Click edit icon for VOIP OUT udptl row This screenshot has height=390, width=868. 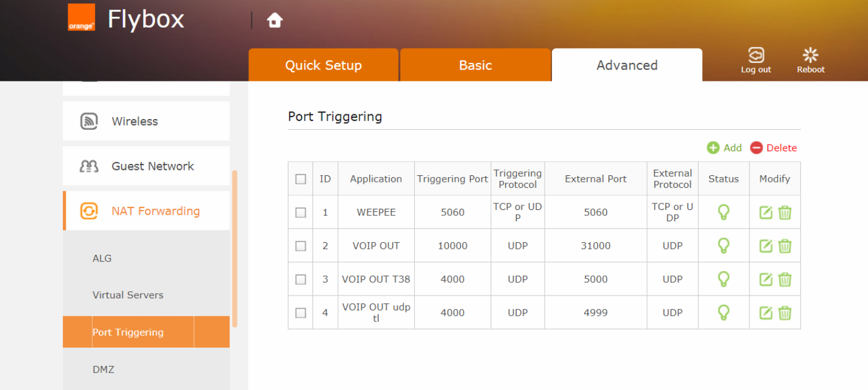(766, 313)
